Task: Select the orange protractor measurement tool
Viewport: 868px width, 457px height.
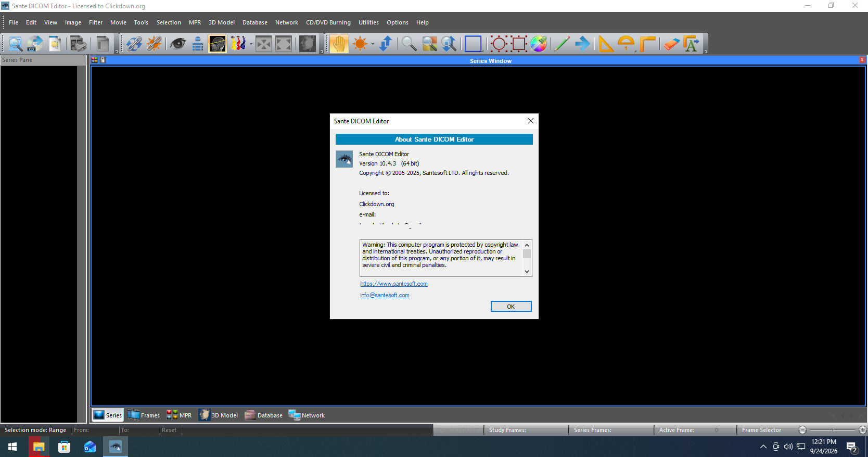Action: click(x=626, y=44)
